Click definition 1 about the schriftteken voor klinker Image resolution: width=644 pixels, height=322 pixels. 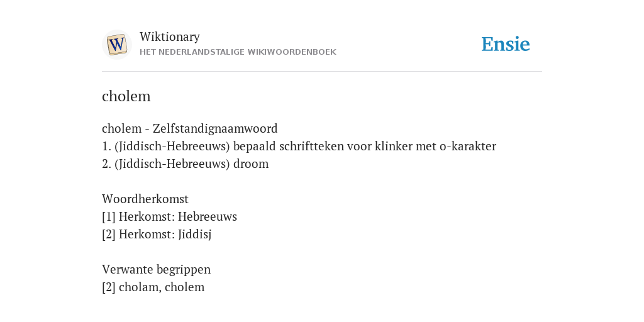299,146
